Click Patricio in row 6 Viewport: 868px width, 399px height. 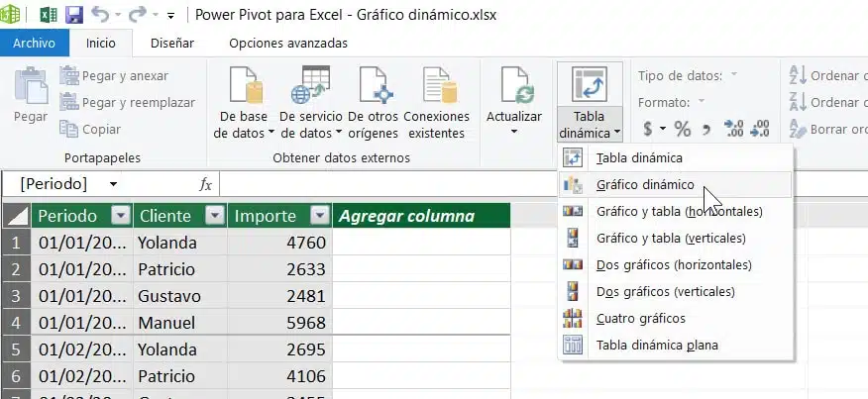[180, 376]
